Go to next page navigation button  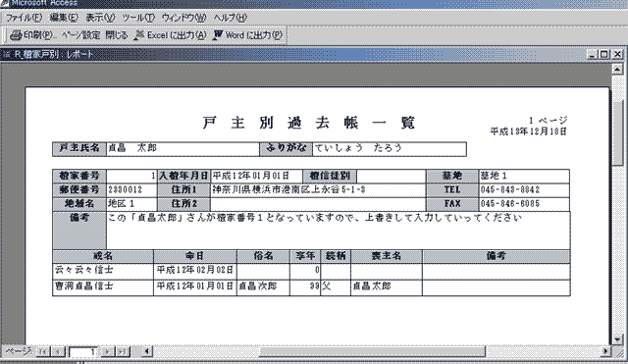click(107, 352)
